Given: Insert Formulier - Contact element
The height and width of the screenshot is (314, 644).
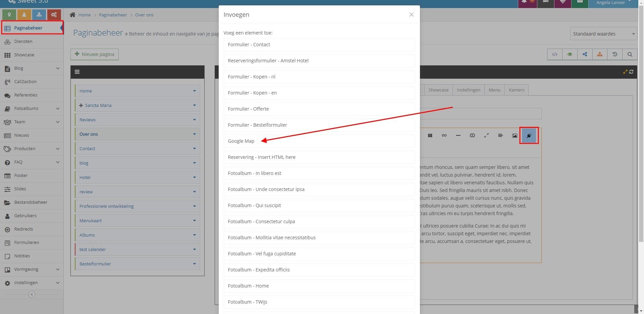Looking at the screenshot, I should click(x=319, y=45).
